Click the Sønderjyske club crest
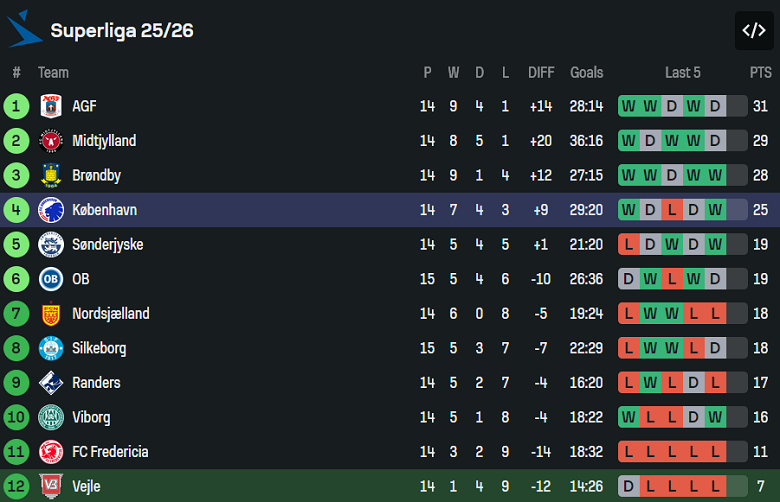The image size is (780, 502). tap(51, 245)
